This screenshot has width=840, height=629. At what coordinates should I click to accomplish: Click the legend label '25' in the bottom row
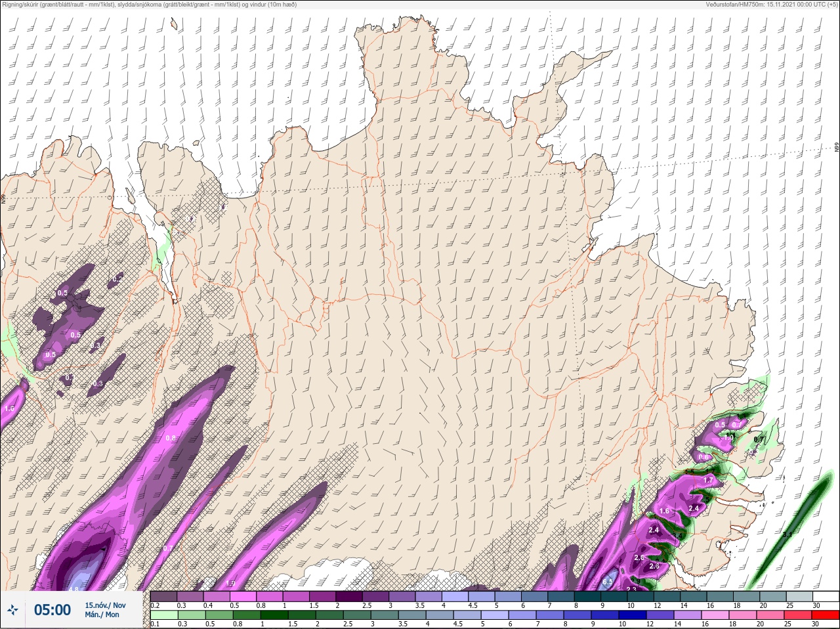pyautogui.click(x=789, y=624)
